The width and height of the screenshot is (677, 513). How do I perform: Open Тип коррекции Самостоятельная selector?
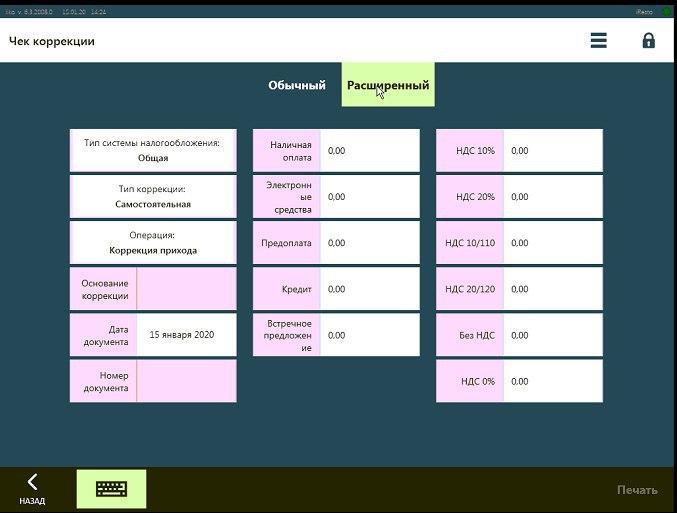pos(153,196)
